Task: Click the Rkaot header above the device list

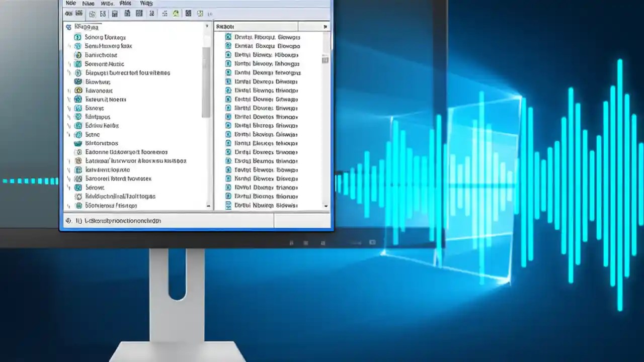Action: coord(225,26)
